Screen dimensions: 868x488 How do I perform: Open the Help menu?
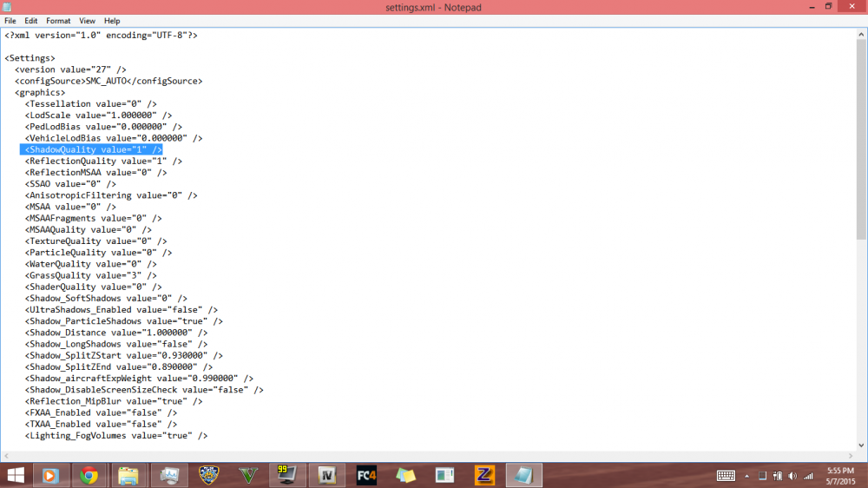tap(112, 21)
